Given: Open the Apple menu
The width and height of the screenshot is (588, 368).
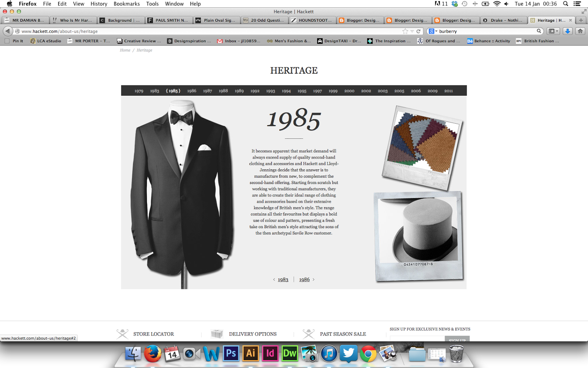Looking at the screenshot, I should pyautogui.click(x=10, y=4).
